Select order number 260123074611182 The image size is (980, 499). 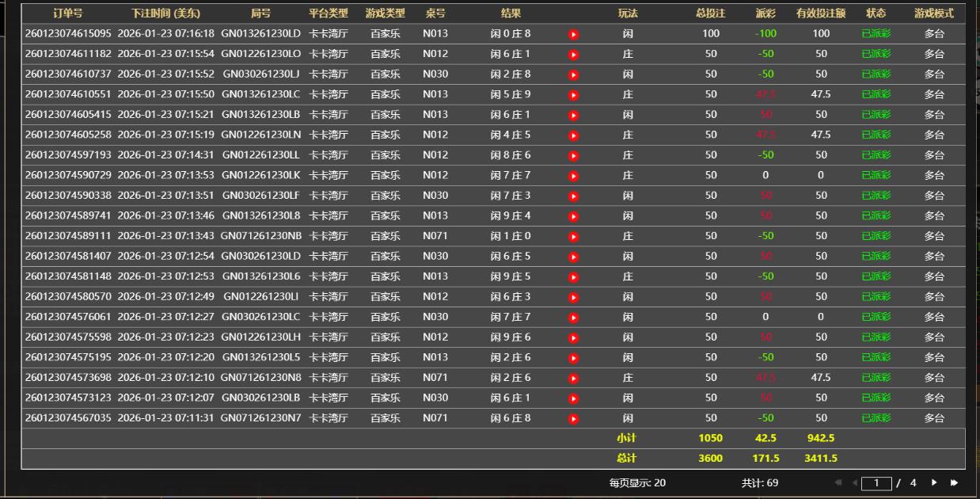click(68, 54)
